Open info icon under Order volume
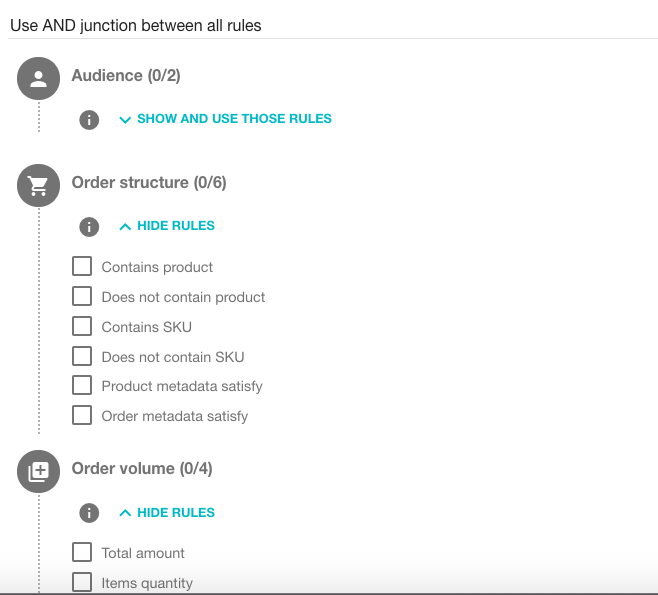The width and height of the screenshot is (658, 595). coord(89,513)
